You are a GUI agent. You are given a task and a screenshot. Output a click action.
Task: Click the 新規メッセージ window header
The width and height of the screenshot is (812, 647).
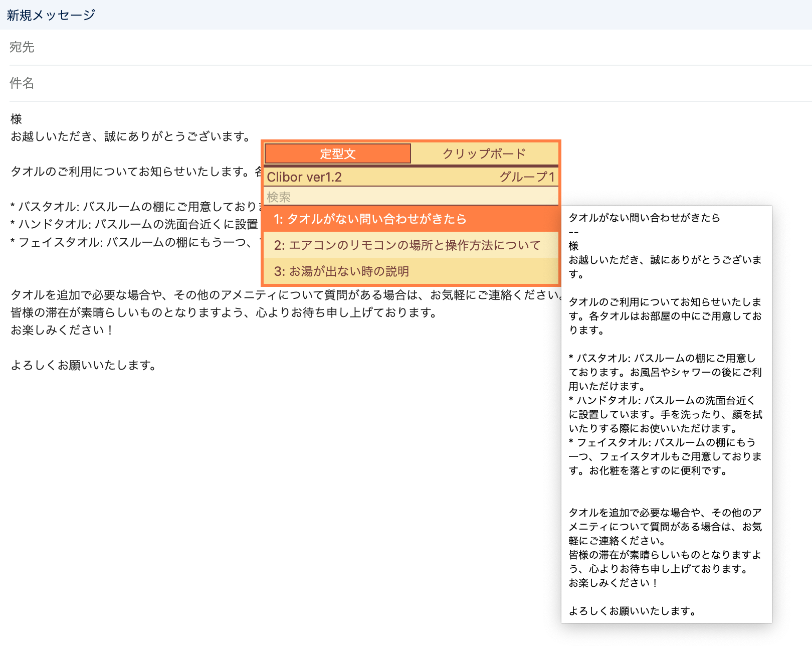(51, 15)
